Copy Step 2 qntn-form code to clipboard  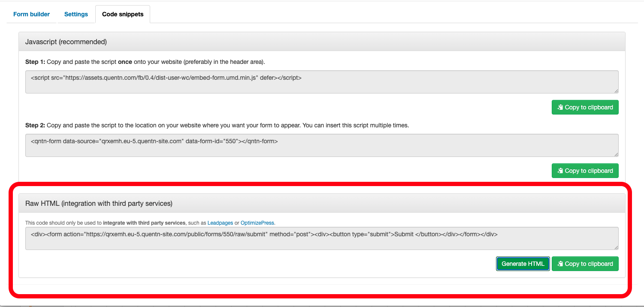coord(585,171)
